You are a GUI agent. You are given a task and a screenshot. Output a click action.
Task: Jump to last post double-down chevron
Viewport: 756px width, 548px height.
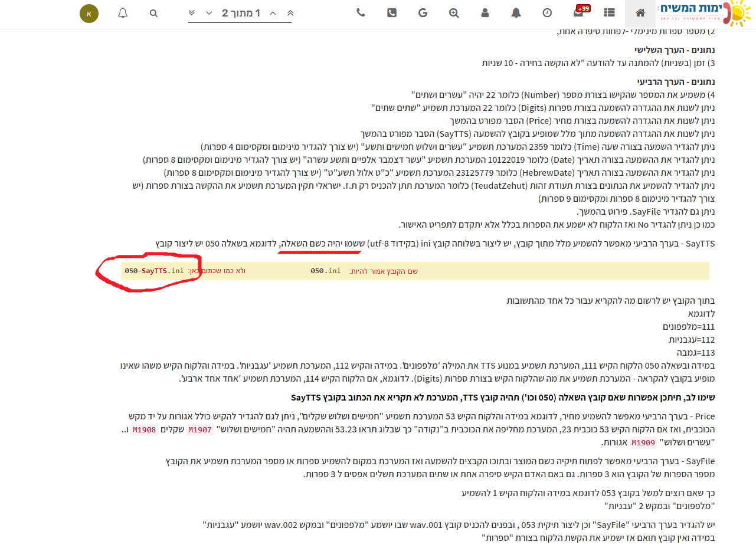point(192,13)
